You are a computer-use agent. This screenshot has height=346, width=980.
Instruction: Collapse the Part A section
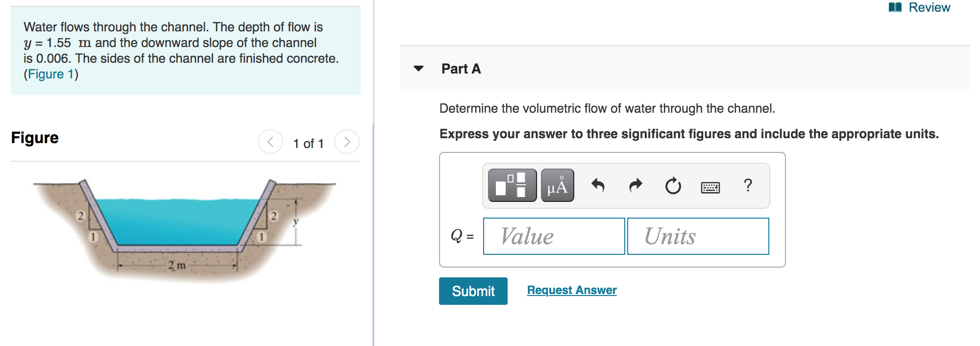pos(418,69)
